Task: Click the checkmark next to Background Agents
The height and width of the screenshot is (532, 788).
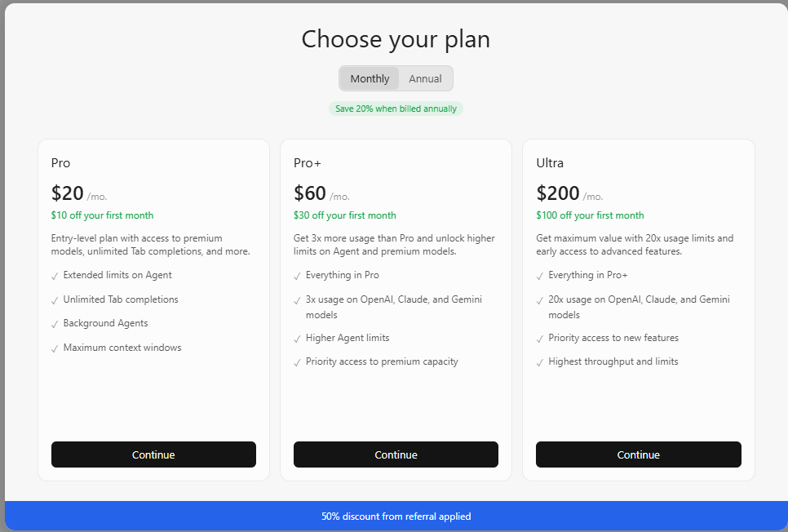Action: click(55, 324)
